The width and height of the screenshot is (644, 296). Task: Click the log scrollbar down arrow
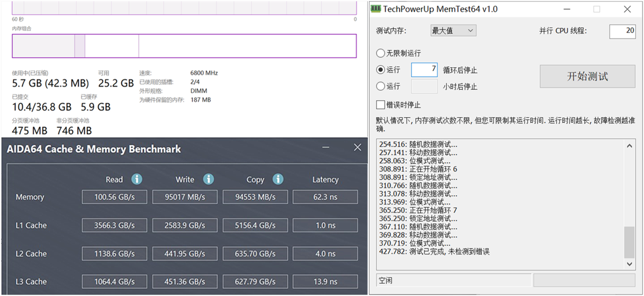pyautogui.click(x=630, y=264)
